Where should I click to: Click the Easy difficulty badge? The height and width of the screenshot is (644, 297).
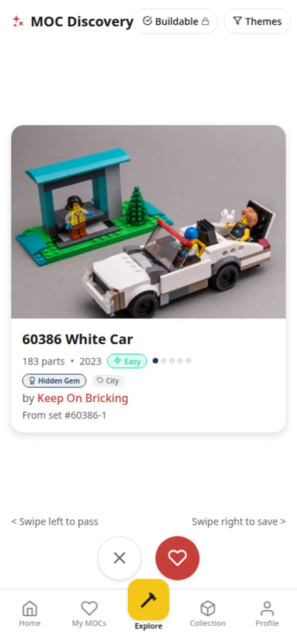click(x=127, y=361)
